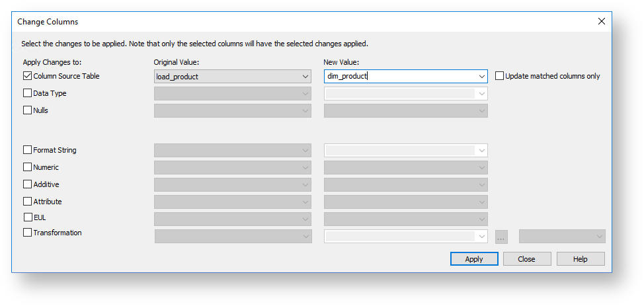Check the Numeric option
The image size is (644, 306).
click(x=27, y=167)
